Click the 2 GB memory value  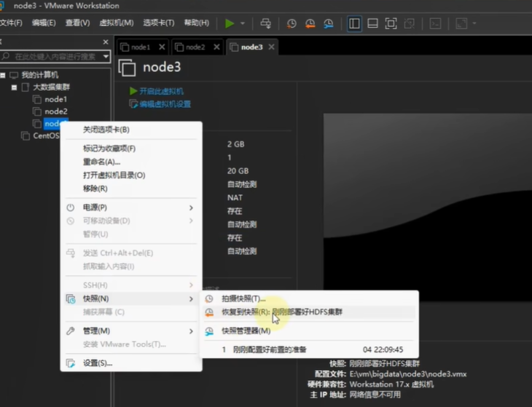click(x=236, y=144)
